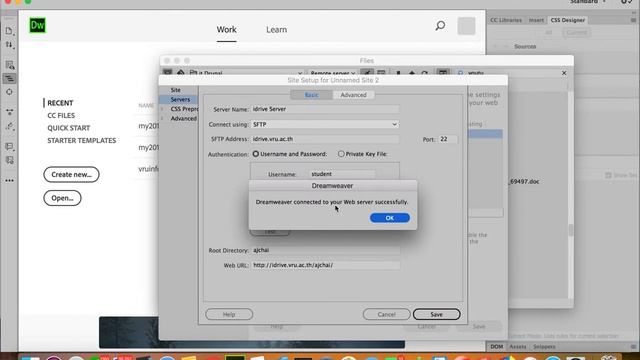The width and height of the screenshot is (640, 360).
Task: Click the Apply Comment icon
Action: (x=9, y=146)
